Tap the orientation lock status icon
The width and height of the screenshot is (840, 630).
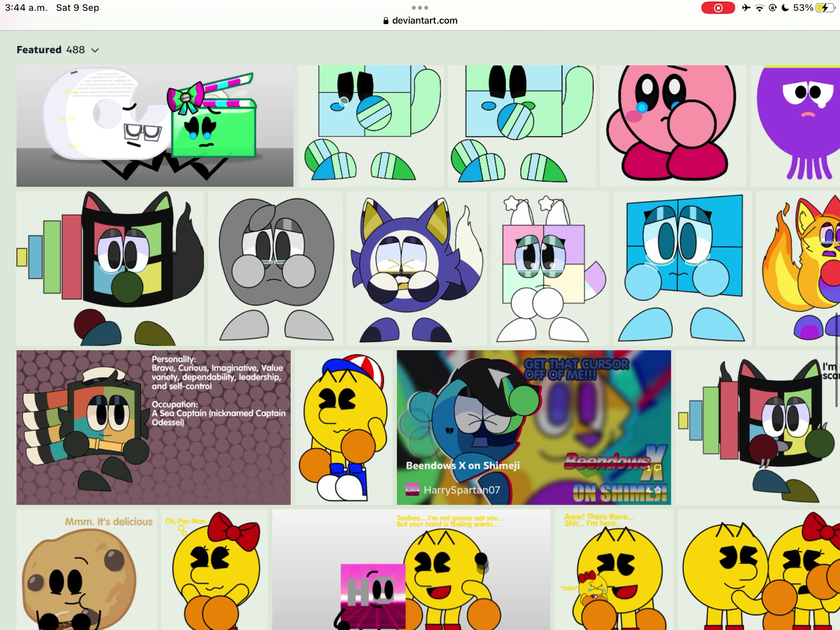[x=773, y=8]
